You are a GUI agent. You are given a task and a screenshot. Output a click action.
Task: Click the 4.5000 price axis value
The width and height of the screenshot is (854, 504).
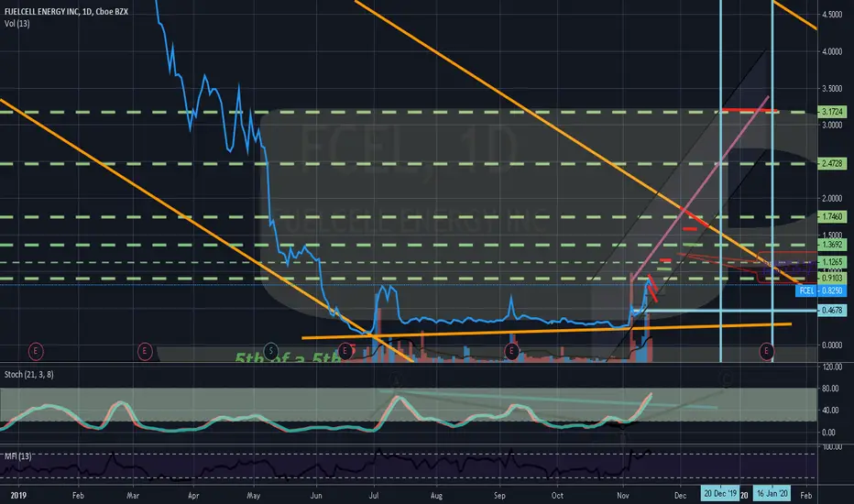pos(832,15)
